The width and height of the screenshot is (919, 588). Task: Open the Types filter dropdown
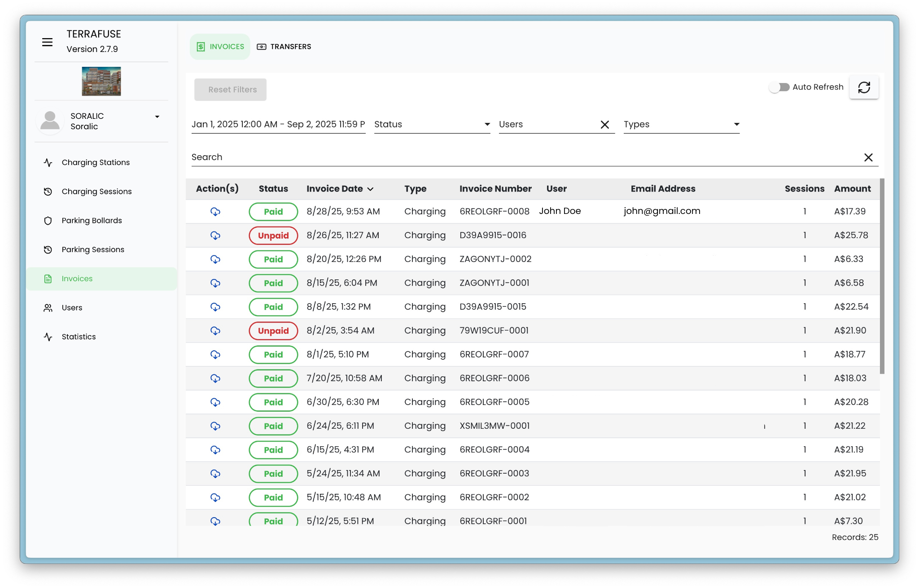(681, 125)
